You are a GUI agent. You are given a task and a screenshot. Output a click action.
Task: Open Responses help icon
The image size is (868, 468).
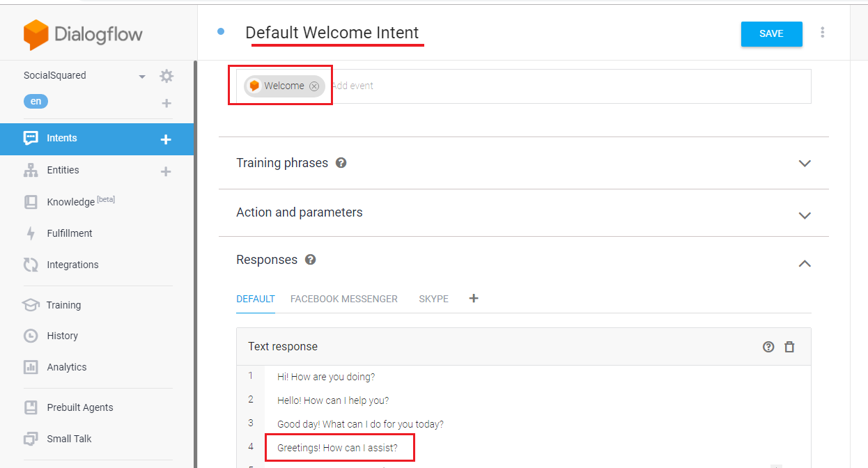coord(311,260)
